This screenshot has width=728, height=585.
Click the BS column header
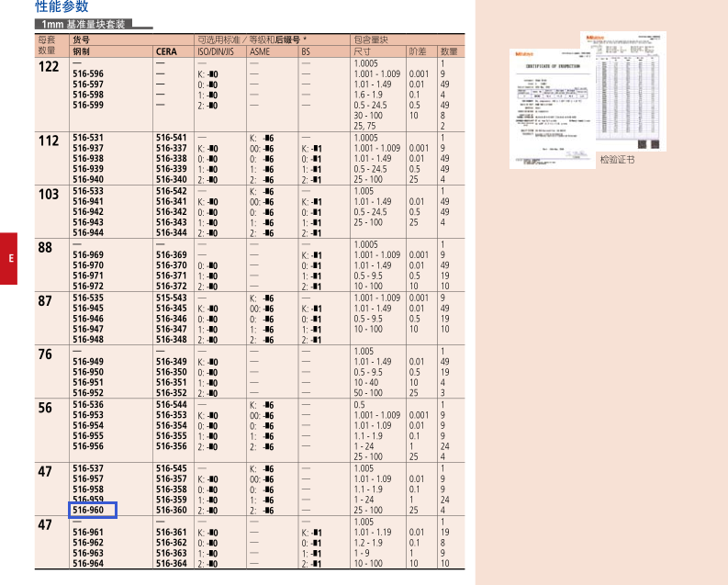coord(306,51)
